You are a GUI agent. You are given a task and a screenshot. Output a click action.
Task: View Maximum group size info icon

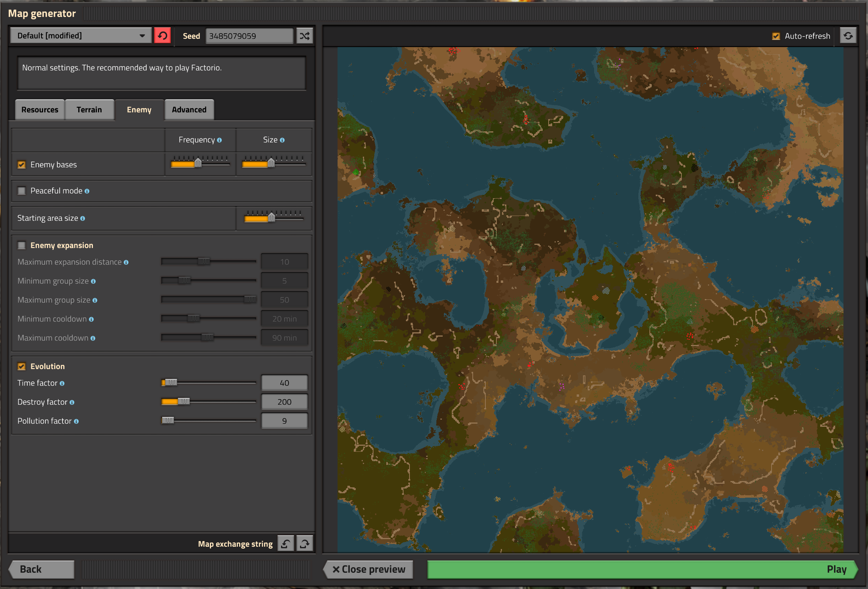[x=95, y=300]
